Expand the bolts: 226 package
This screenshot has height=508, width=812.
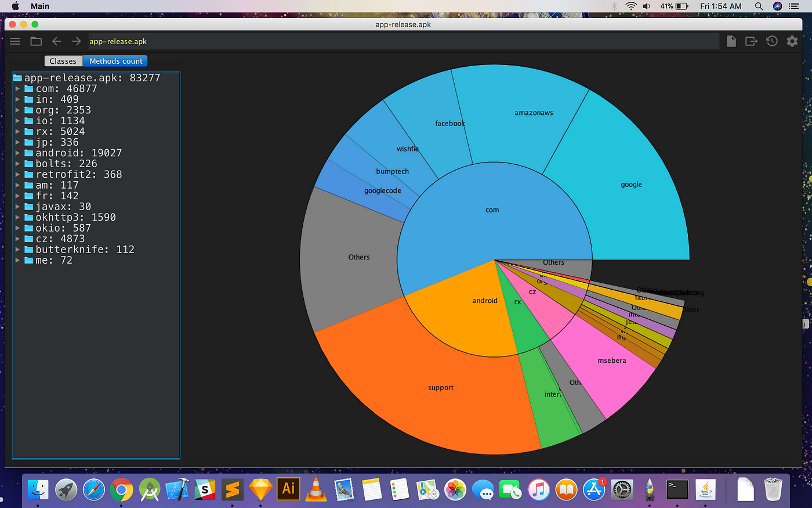(18, 164)
